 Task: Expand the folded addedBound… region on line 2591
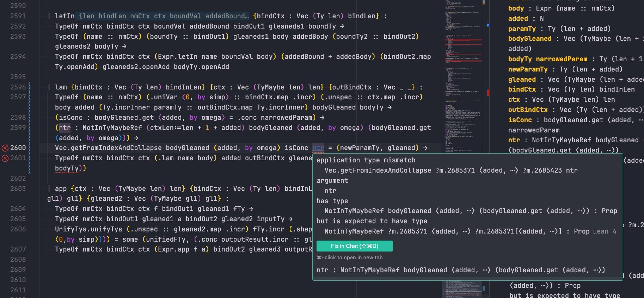[x=247, y=16]
